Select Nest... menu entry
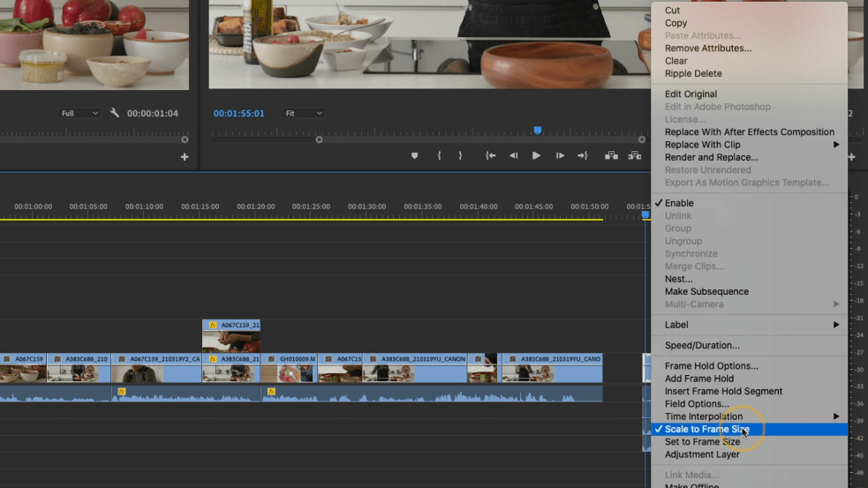 coord(749,279)
